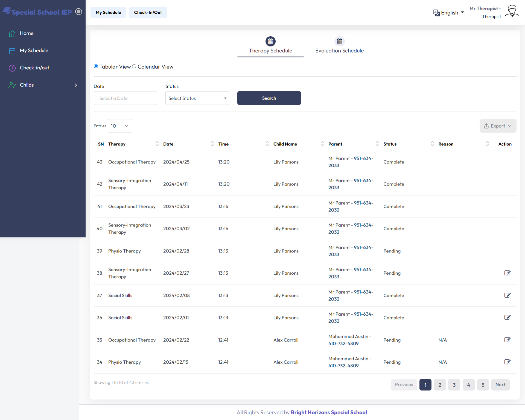The image size is (525, 420).
Task: Open the English language selector
Action: 448,13
